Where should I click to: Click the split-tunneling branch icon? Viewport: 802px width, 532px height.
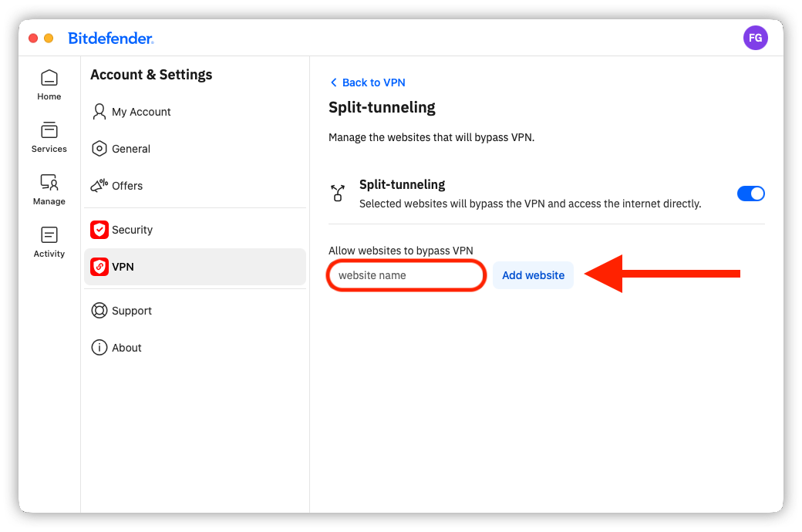click(338, 194)
